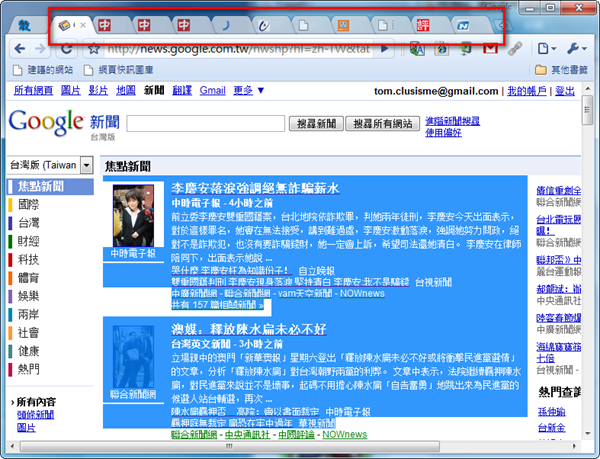This screenshot has width=600, height=459.
Task: Click the horizontal scrollbar right arrow
Action: [x=574, y=446]
